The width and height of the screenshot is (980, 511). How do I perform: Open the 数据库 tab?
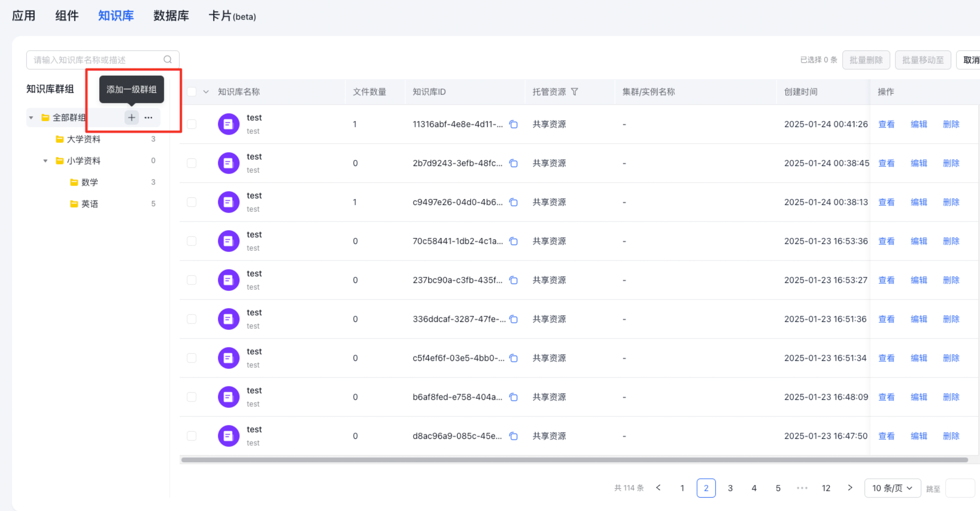tap(171, 16)
